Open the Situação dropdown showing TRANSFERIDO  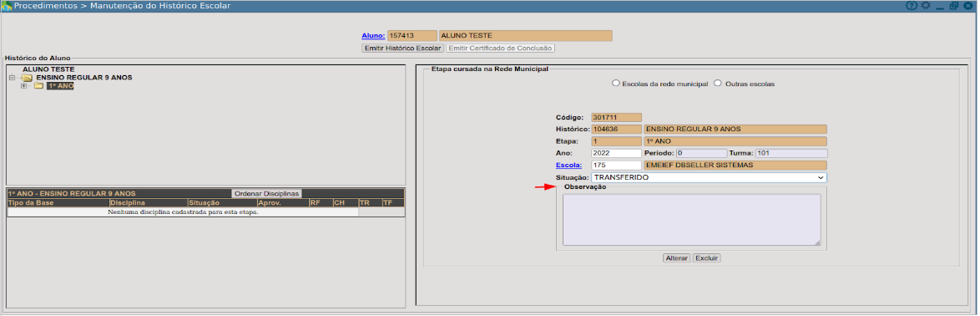pos(709,178)
